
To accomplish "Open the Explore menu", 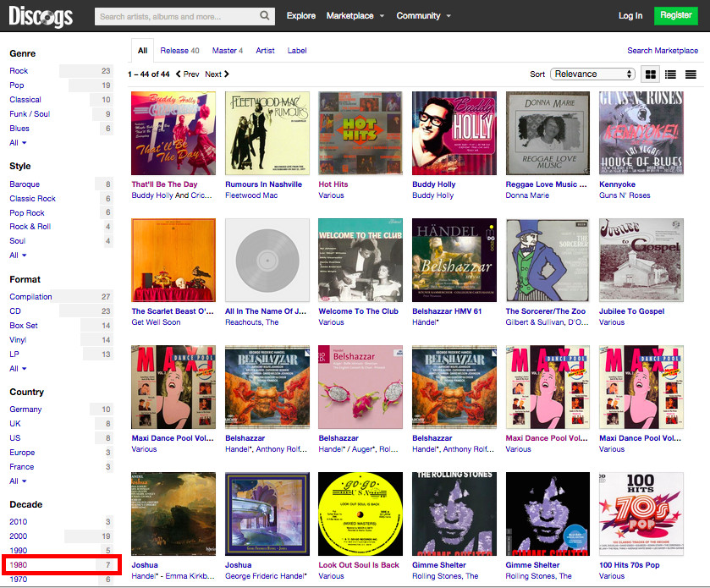I will click(x=300, y=16).
